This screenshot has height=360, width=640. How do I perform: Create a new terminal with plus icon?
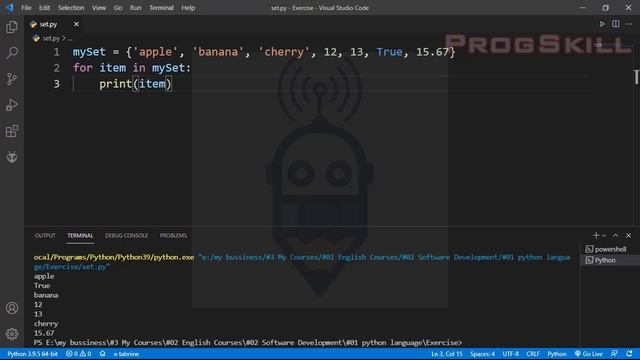(x=596, y=236)
